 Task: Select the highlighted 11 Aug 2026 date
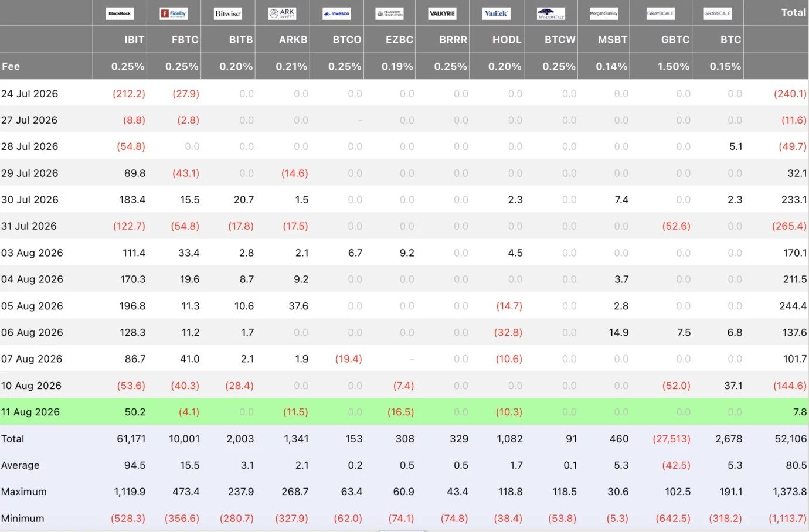(x=30, y=412)
